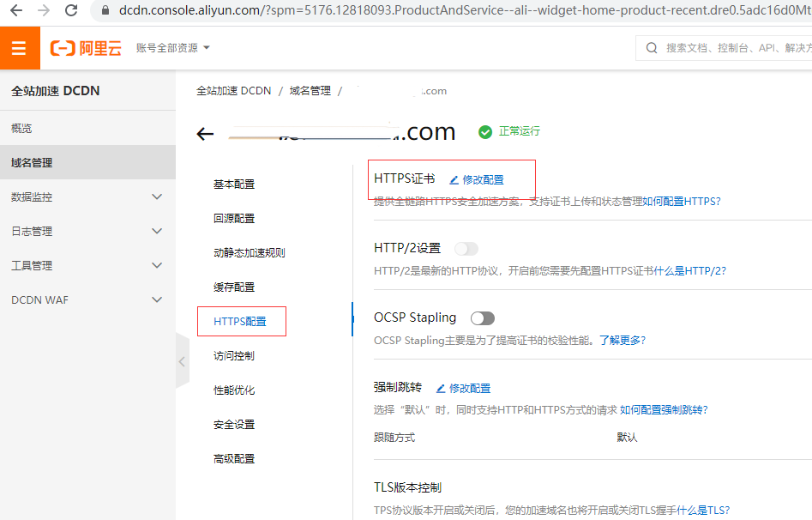Click the green running status check icon
The height and width of the screenshot is (520, 812).
pyautogui.click(x=485, y=132)
